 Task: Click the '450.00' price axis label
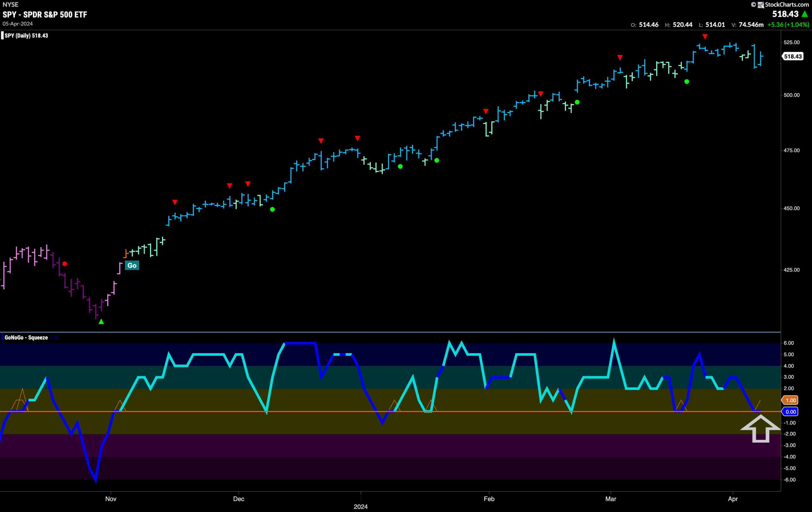click(x=791, y=208)
